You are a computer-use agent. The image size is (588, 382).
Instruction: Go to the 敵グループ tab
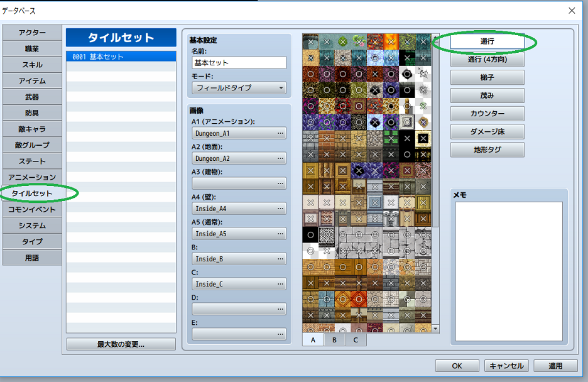click(x=32, y=145)
